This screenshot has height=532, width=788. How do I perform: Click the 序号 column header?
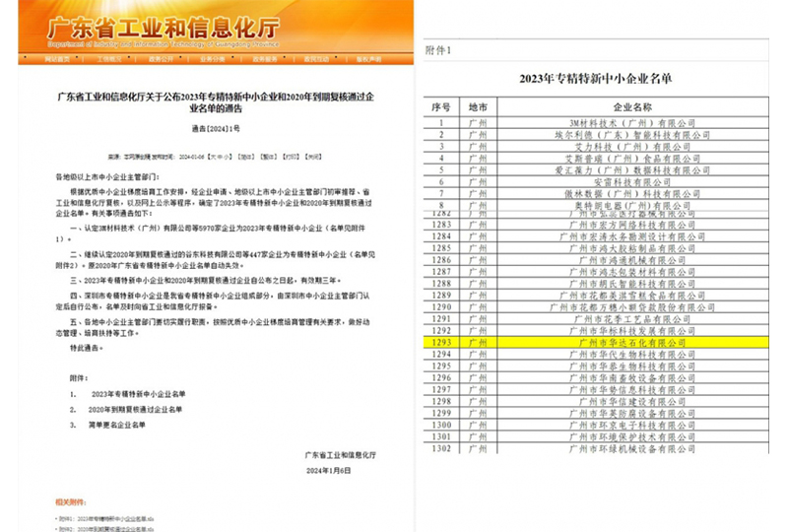coord(439,103)
